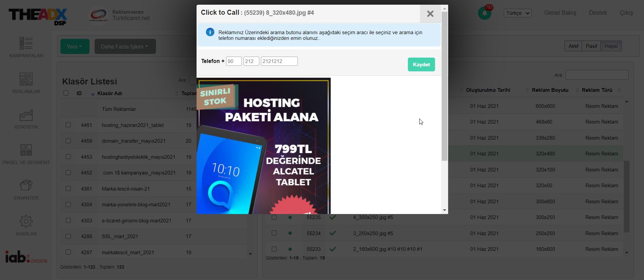
Task: Expand the Yeni dropdown button
Action: coord(75,47)
